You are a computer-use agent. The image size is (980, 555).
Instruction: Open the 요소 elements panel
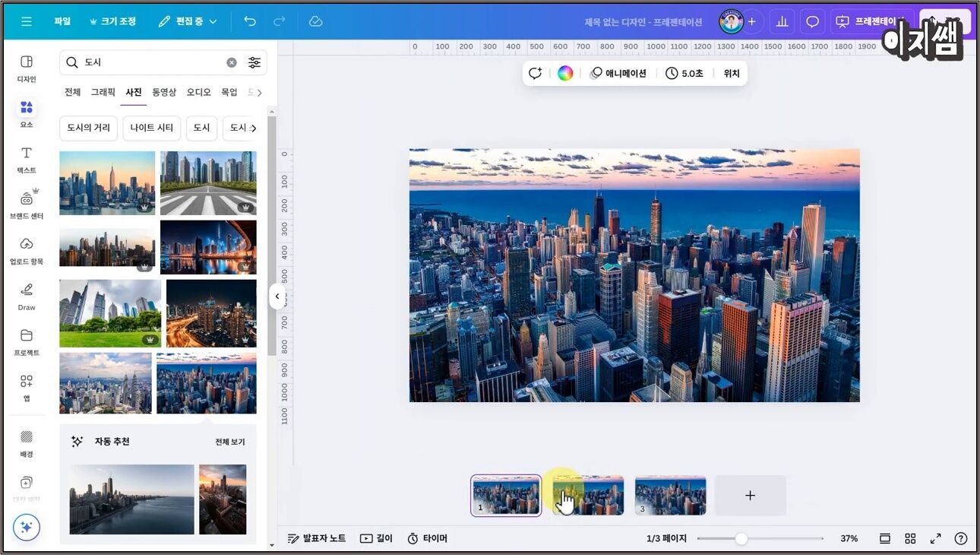(x=27, y=113)
